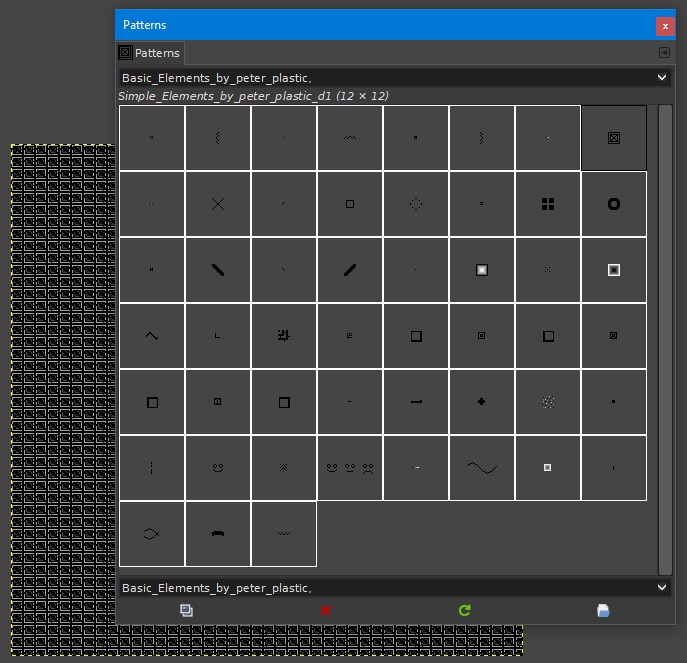Choose the thick forward-slash diagonal pattern
Viewport: 687px width, 663px height.
point(350,270)
